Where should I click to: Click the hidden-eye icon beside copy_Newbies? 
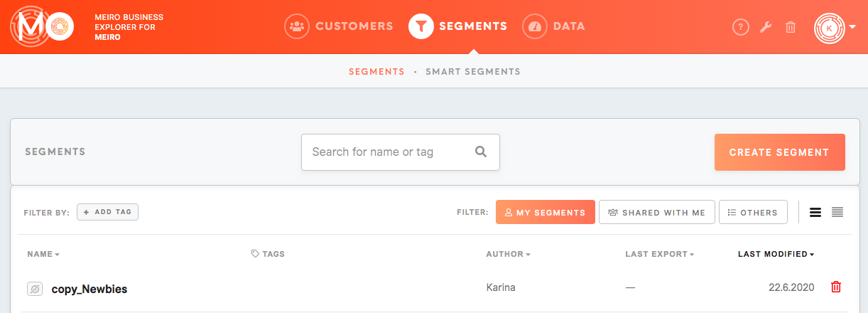coord(35,289)
